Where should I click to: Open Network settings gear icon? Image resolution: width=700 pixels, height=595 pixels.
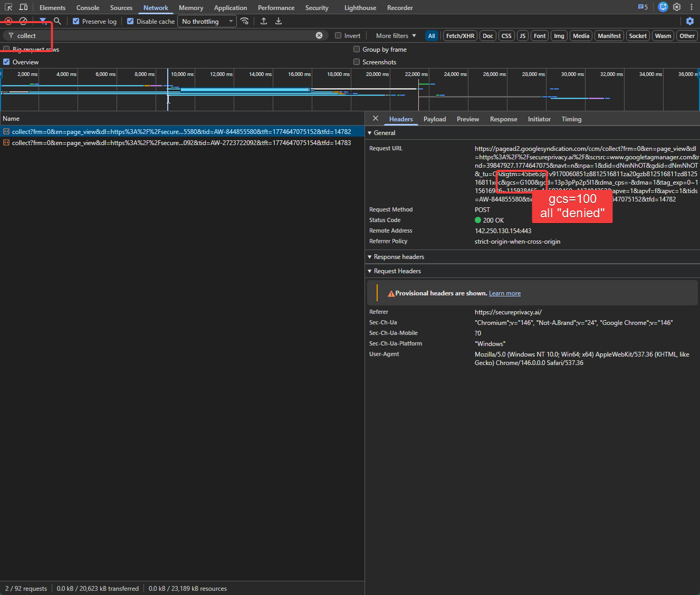pyautogui.click(x=690, y=21)
